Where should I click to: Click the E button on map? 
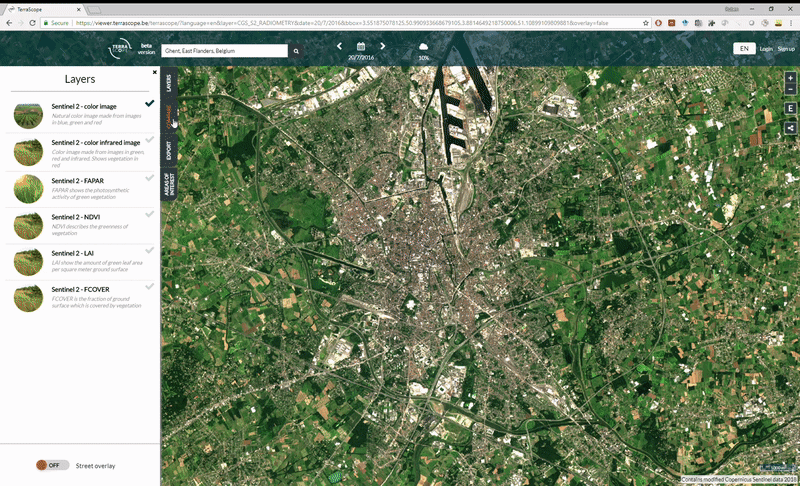(790, 108)
